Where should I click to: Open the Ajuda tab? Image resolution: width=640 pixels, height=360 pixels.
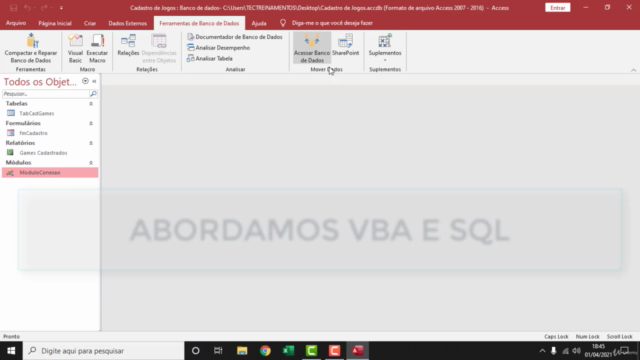pos(259,23)
